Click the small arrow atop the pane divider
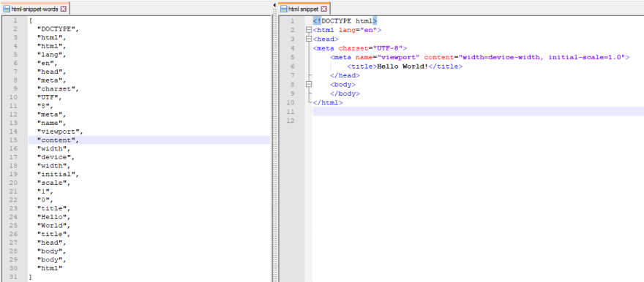The height and width of the screenshot is (282, 644). pos(274,4)
